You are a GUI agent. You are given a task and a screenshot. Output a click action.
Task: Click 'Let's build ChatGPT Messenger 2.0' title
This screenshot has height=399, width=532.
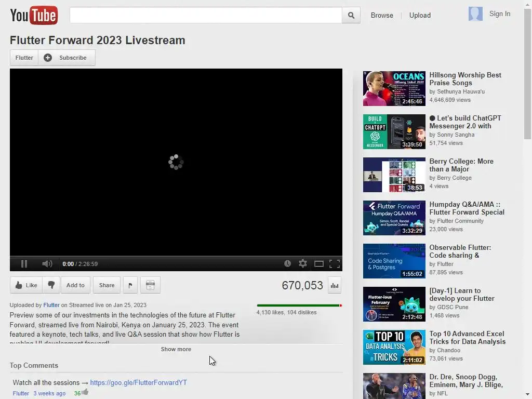pos(465,122)
